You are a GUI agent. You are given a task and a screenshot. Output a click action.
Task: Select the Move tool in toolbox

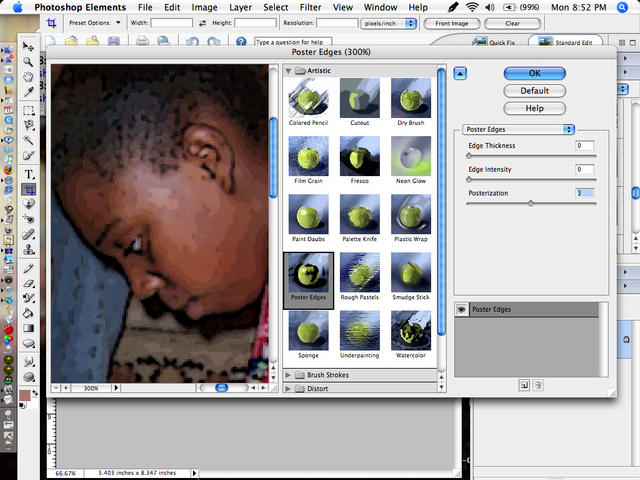click(x=28, y=47)
